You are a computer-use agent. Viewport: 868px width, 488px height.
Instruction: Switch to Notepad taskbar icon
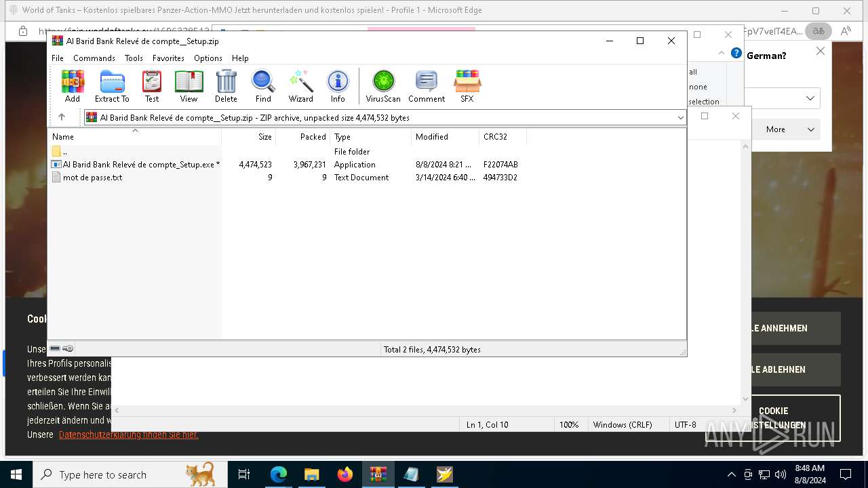pos(412,474)
